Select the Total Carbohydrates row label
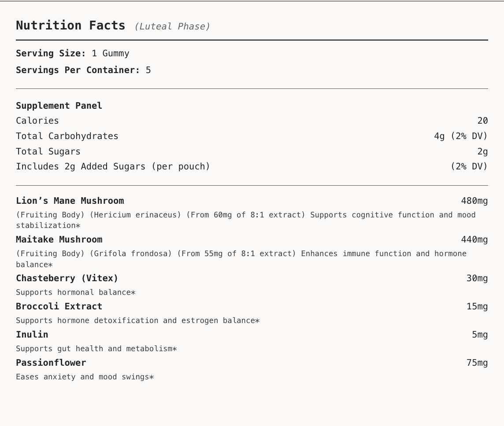 (x=67, y=136)
